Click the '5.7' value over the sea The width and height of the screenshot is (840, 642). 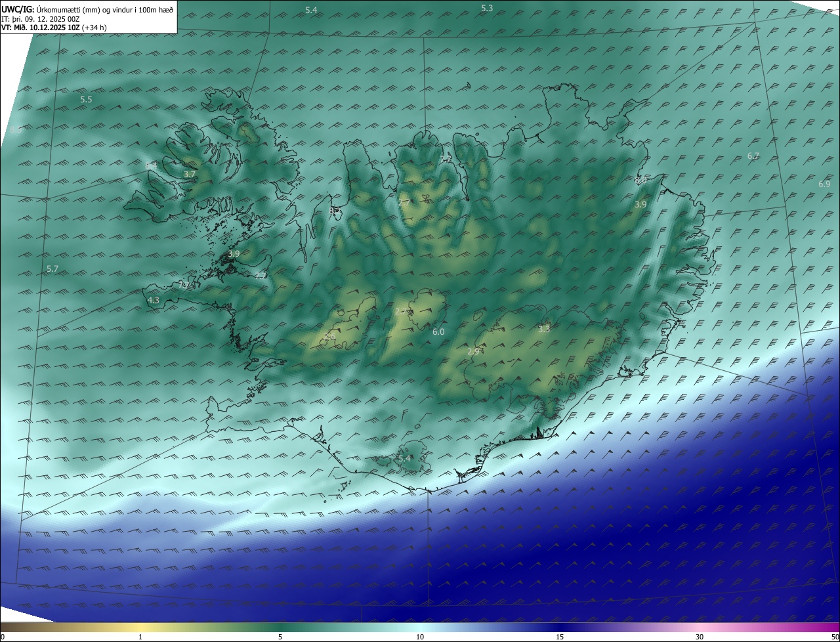point(53,269)
